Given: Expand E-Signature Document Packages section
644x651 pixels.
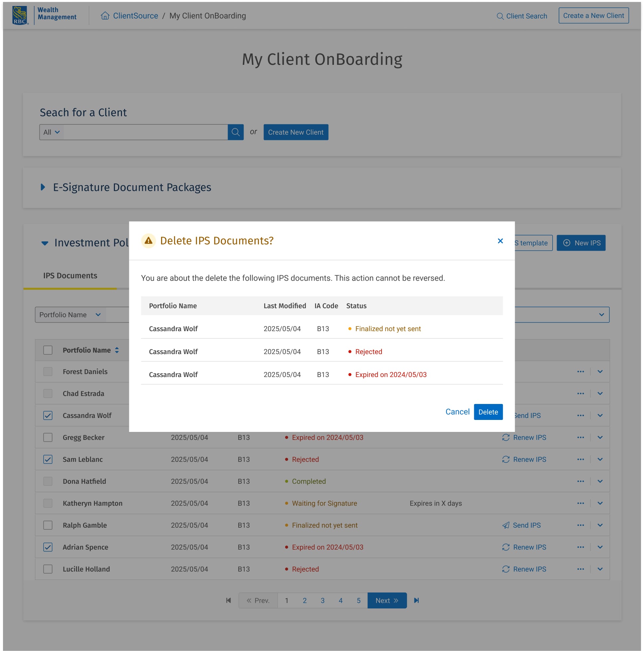Looking at the screenshot, I should coord(43,187).
